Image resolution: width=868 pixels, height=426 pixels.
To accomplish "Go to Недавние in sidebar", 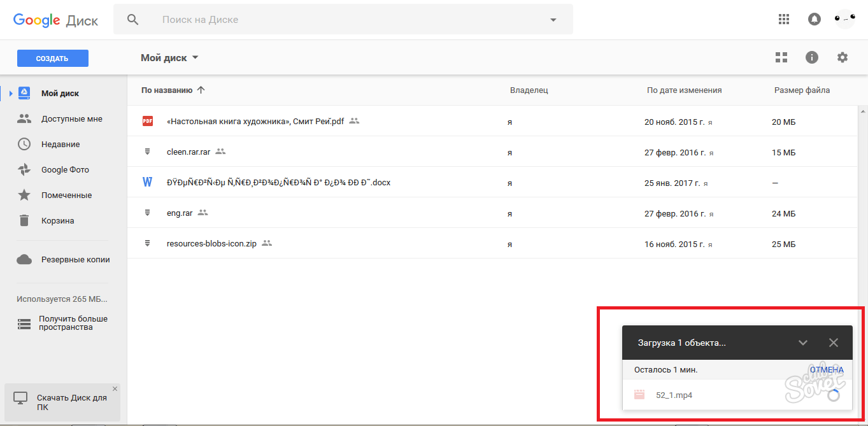I will [x=60, y=145].
